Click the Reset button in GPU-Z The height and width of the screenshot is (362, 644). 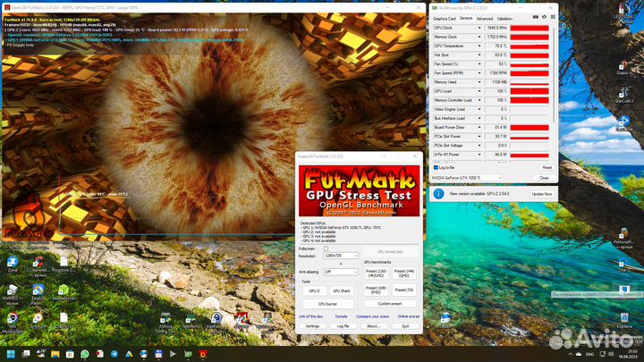click(547, 167)
